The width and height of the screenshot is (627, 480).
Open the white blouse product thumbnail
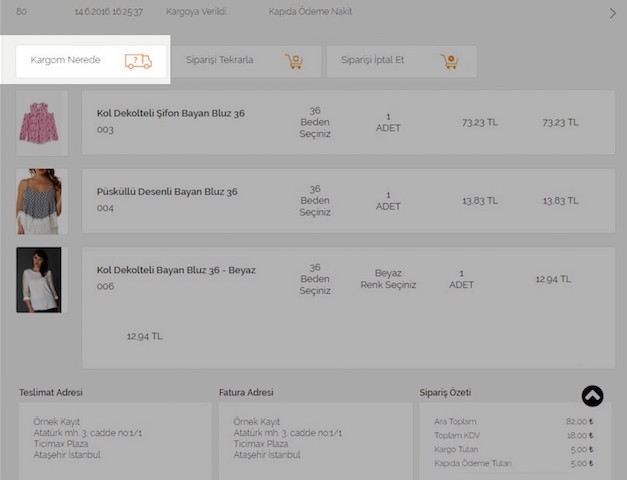[x=39, y=280]
